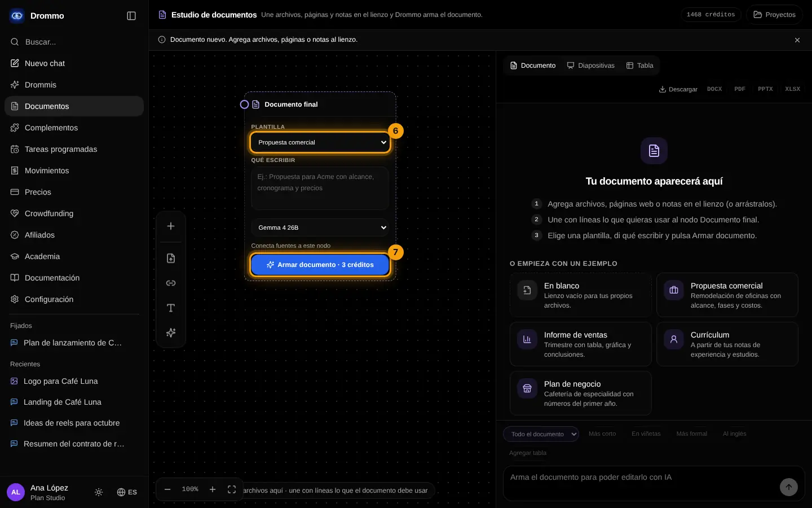Click the Documento final node connector circle
Viewport: 812px width, 508px height.
pos(244,104)
